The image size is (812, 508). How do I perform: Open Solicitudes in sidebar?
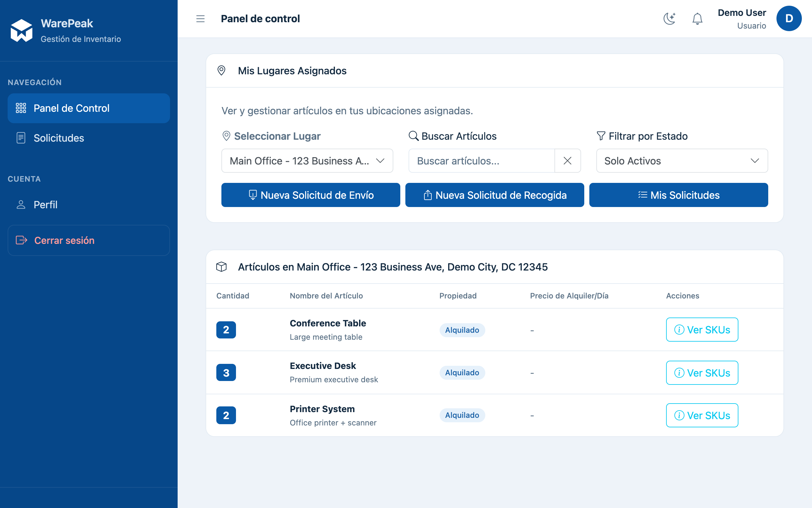click(x=88, y=138)
